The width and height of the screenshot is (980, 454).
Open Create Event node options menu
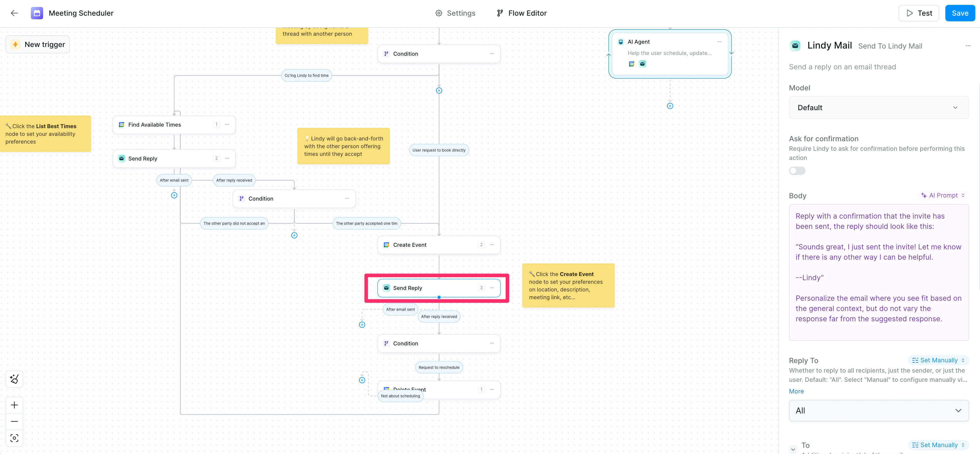[492, 245]
